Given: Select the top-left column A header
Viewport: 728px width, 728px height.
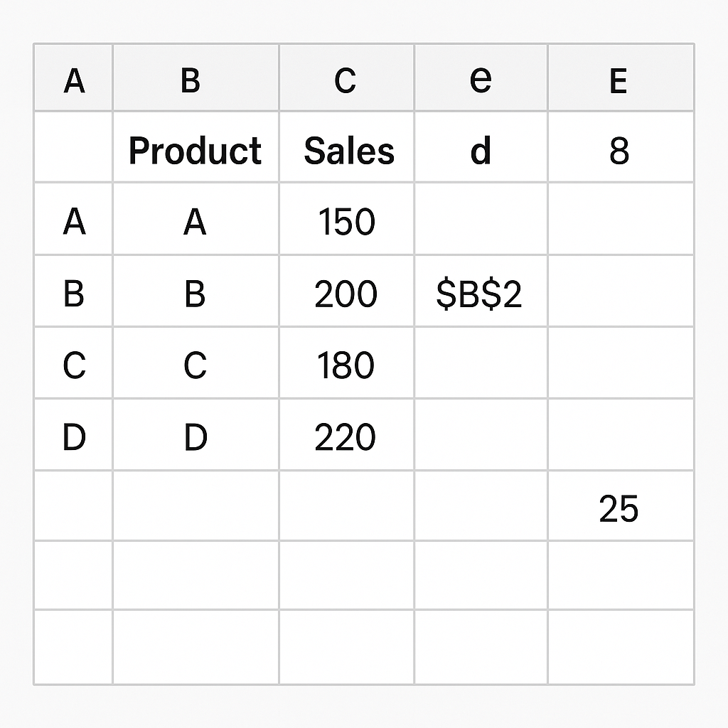Looking at the screenshot, I should (x=73, y=77).
